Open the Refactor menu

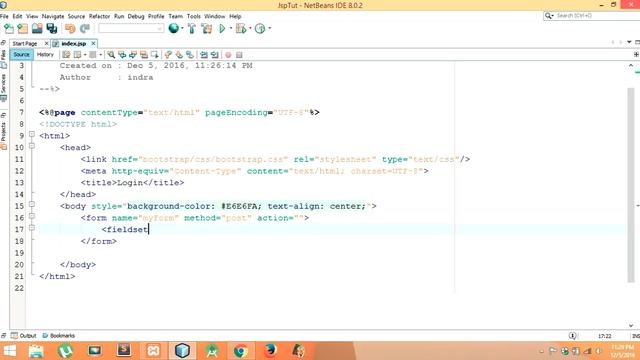pos(99,16)
